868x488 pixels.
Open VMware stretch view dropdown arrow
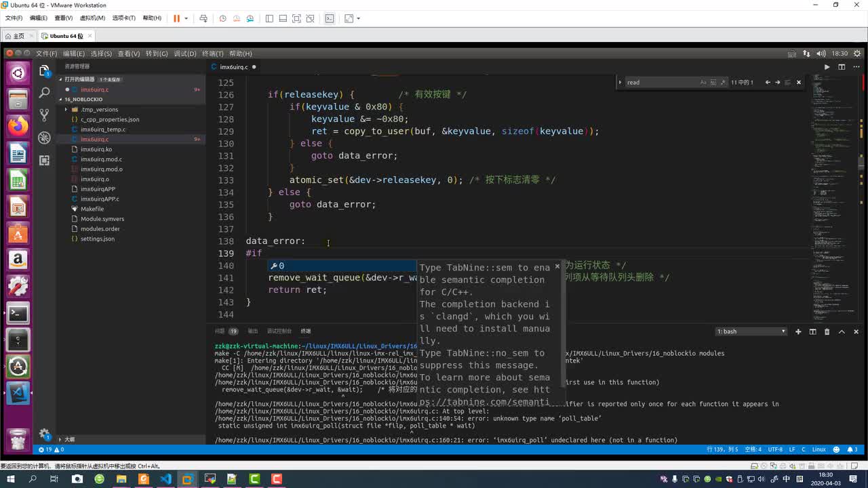pos(359,18)
